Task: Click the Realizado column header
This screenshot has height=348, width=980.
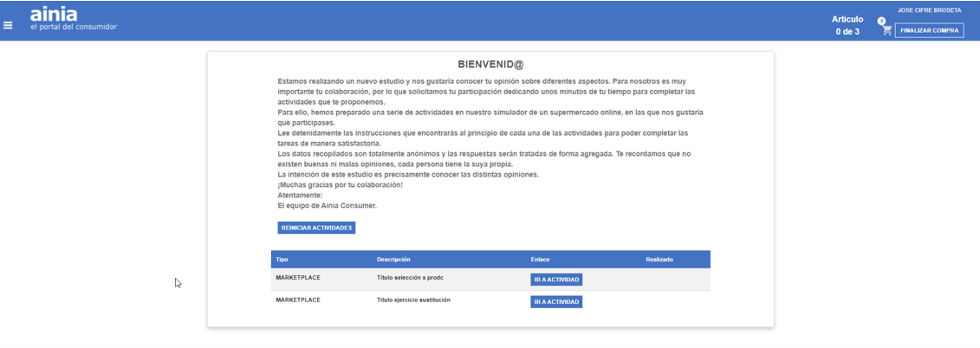Action: point(659,260)
